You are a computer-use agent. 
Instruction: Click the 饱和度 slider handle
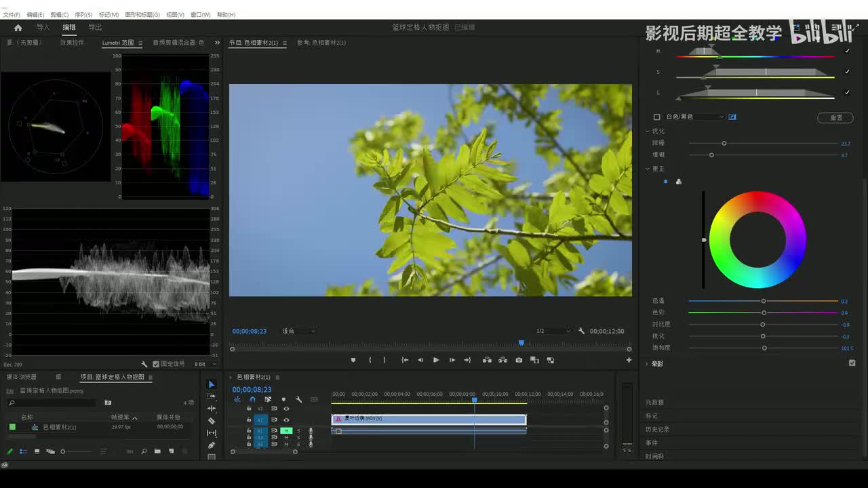pos(764,348)
